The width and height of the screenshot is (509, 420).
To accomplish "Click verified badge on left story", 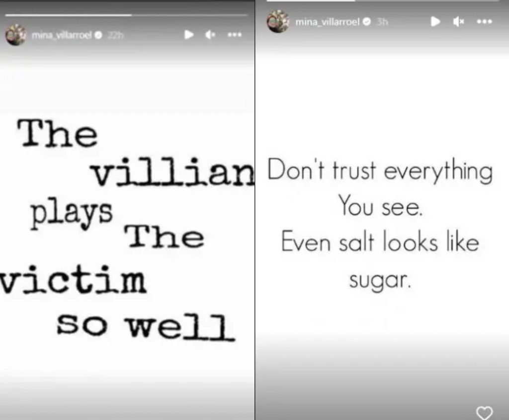I will point(98,35).
